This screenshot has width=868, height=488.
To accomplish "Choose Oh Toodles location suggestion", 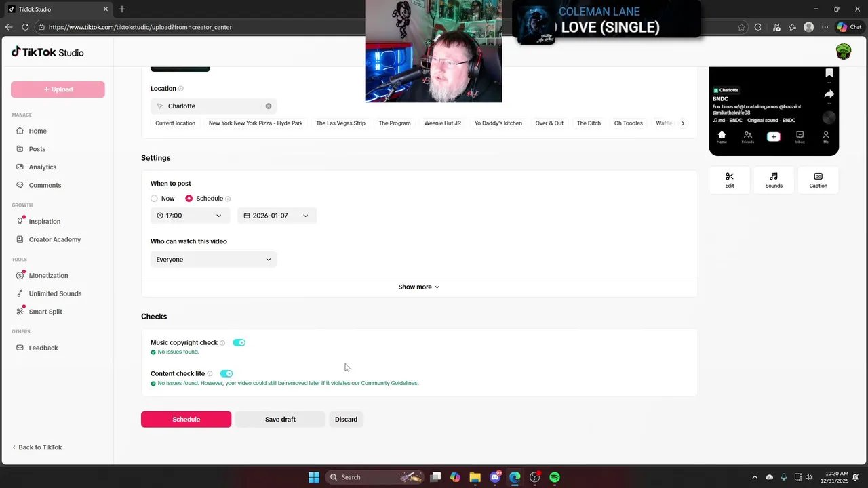I will click(628, 123).
